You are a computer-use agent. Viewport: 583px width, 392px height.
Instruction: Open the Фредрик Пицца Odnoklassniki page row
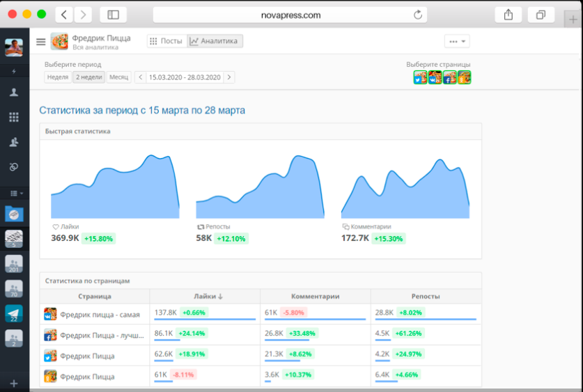pos(95,377)
